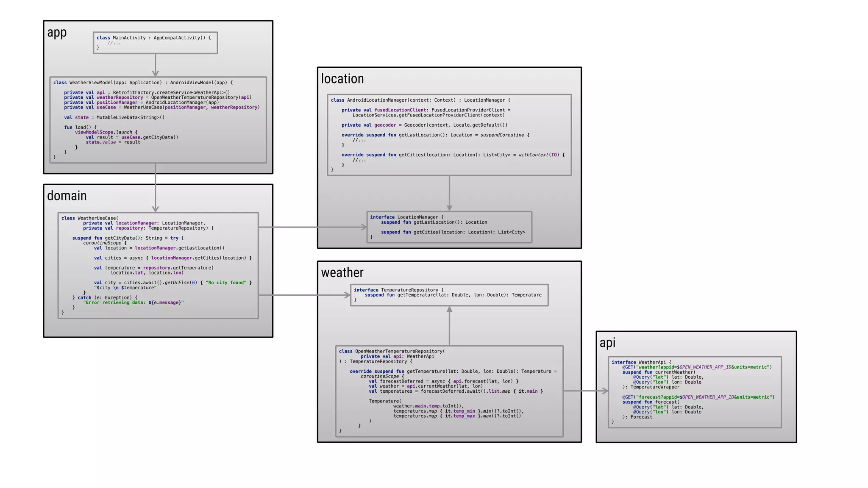Click arrowhead pointing into WeatherViewModel box
Screen dimensions: 868x488
tap(156, 73)
